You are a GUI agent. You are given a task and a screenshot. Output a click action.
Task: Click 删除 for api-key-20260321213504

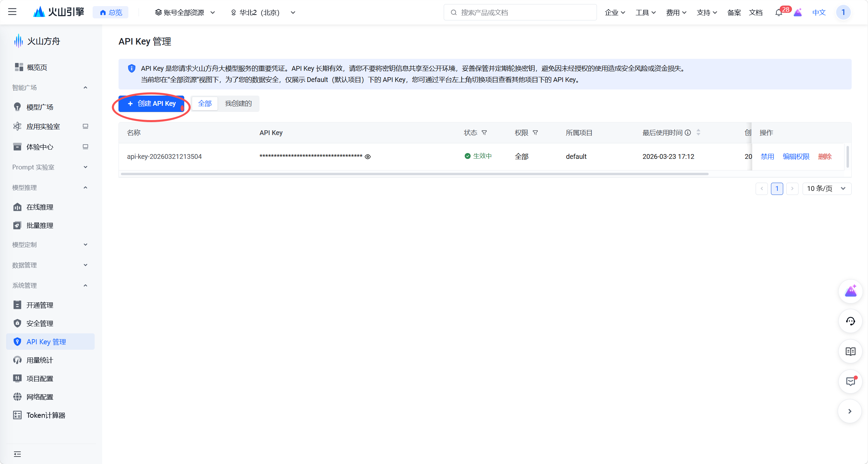click(x=825, y=156)
